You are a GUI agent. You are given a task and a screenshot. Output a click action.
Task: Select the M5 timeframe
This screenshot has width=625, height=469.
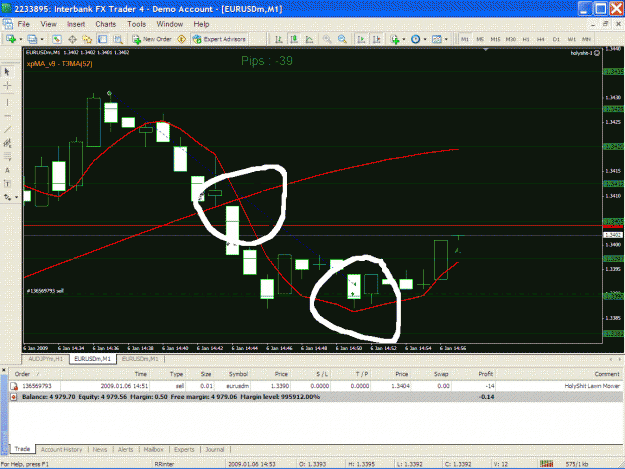(480, 39)
